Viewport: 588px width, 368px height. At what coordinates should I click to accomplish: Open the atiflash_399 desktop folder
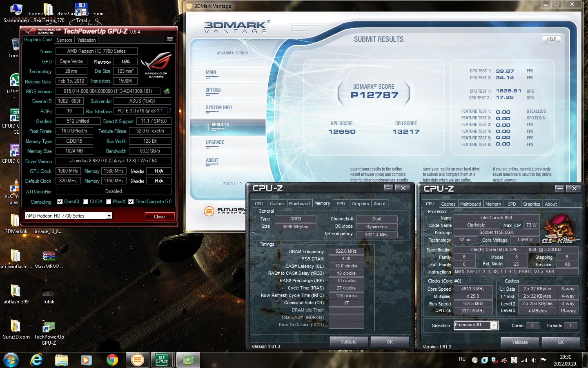click(16, 294)
